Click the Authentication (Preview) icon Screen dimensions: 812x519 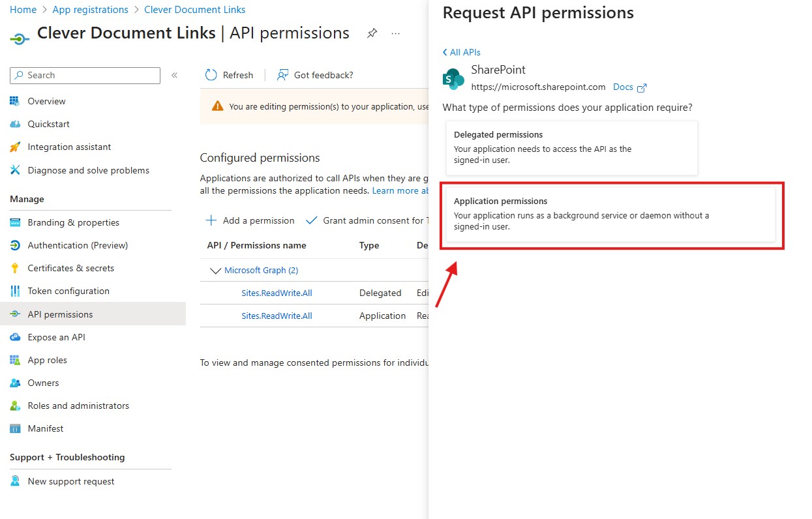coord(15,245)
